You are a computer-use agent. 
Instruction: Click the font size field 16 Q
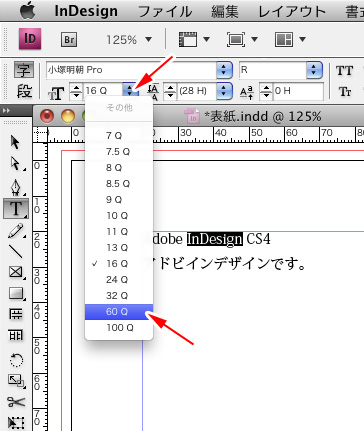(103, 91)
